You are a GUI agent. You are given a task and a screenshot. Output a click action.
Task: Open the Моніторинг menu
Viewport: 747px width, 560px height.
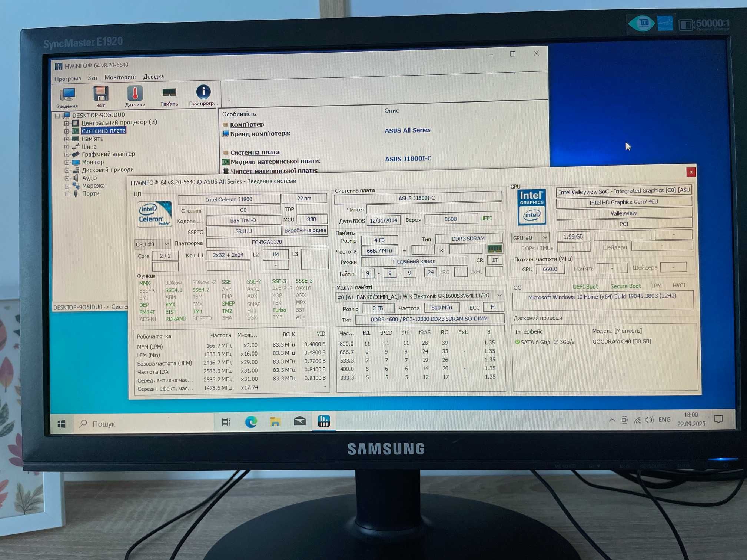(120, 77)
